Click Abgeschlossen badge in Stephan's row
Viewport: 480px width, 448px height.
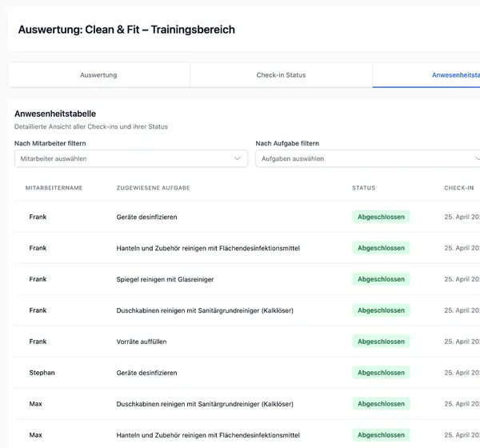pos(381,373)
